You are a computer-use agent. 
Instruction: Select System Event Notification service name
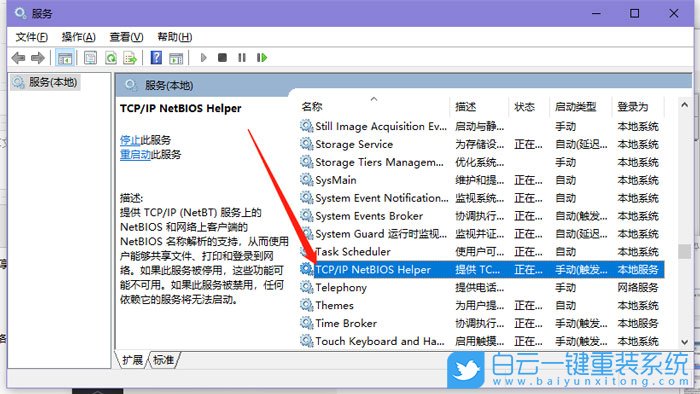[x=382, y=198]
